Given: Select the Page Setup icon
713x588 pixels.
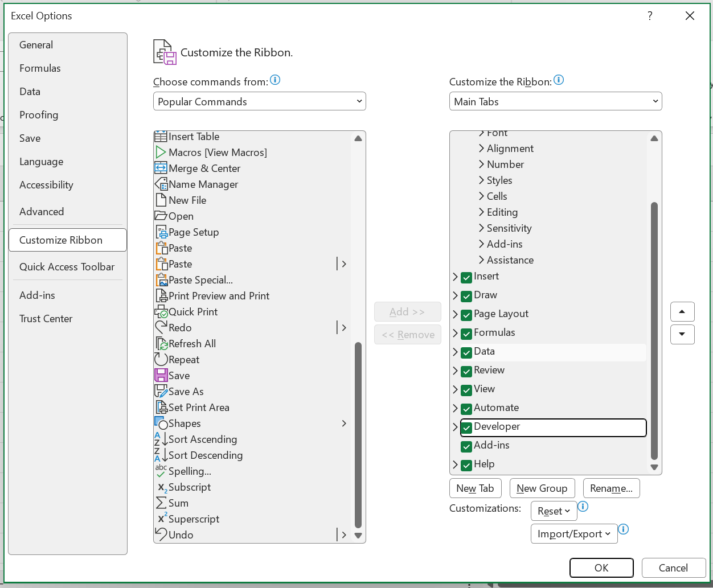Looking at the screenshot, I should pyautogui.click(x=161, y=232).
